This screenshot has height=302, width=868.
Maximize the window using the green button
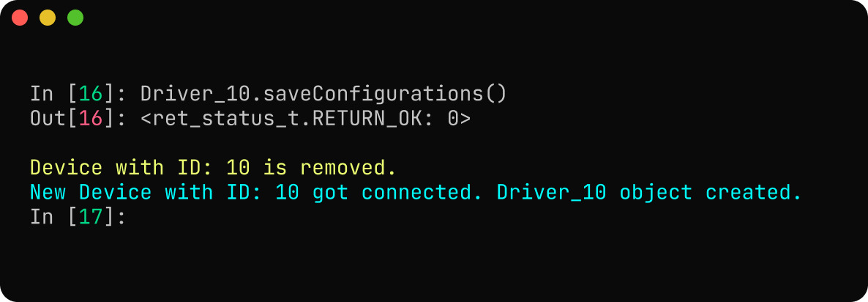click(x=75, y=18)
